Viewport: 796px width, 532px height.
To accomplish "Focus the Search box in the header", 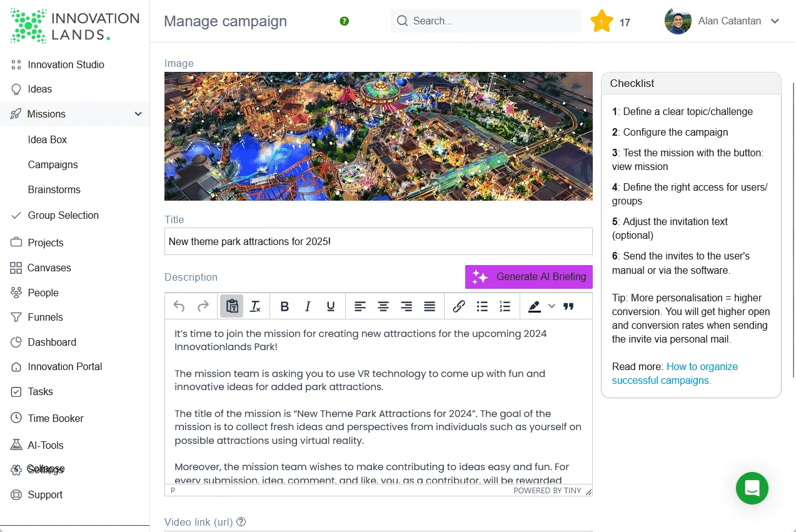I will coord(486,21).
